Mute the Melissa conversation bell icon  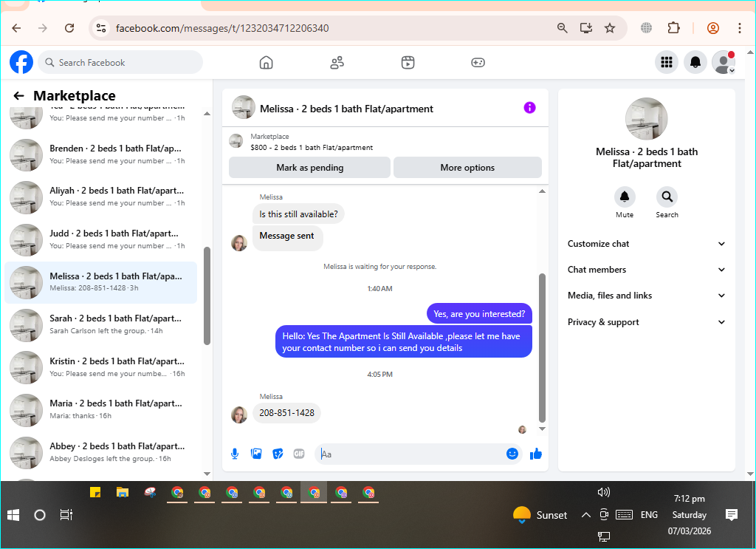[x=625, y=197]
